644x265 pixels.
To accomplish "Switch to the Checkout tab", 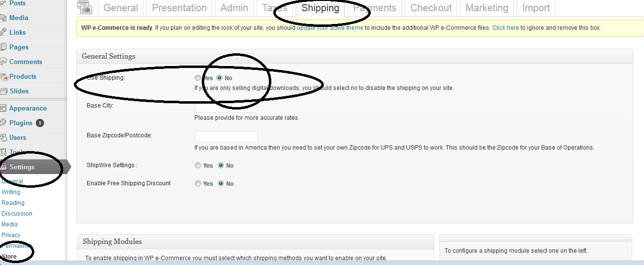I will point(431,8).
